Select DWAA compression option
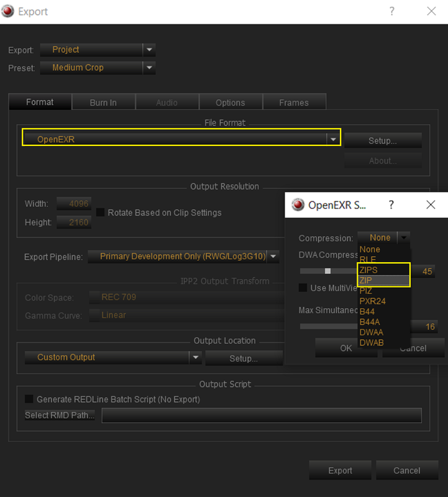Screen dimensions: 448x497 [384, 332]
